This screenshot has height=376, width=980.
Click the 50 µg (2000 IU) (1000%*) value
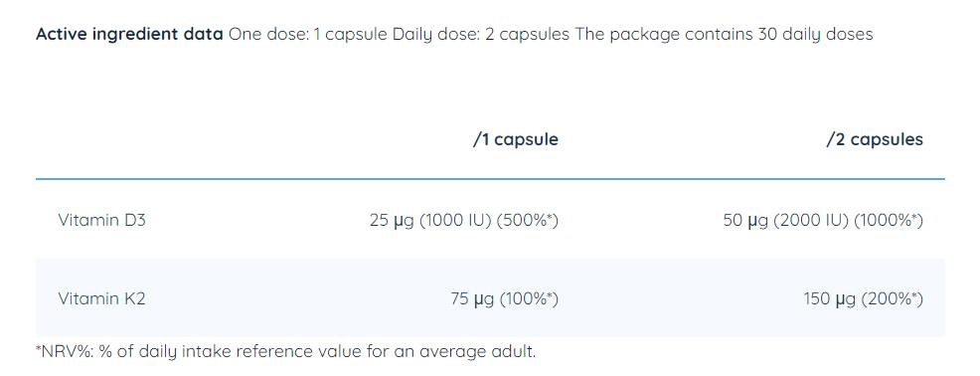point(823,221)
